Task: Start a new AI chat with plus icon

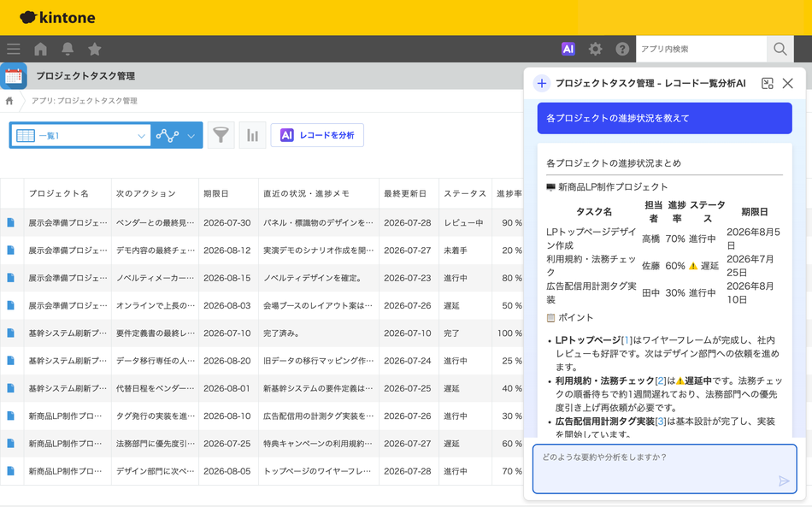Action: coord(542,84)
